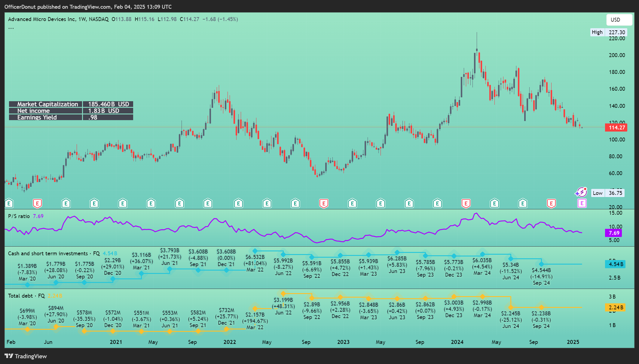The image size is (639, 364).
Task: Click the red earnings E marker in late 2022
Action: [x=324, y=204]
